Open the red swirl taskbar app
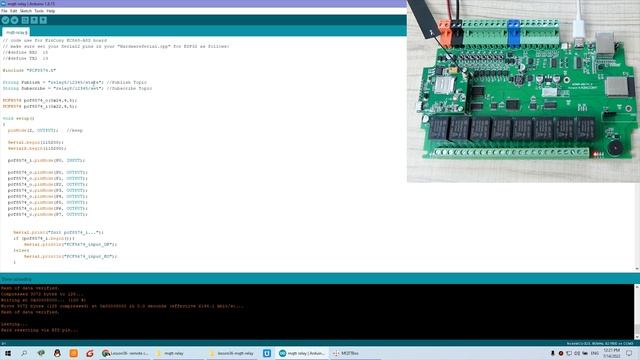Screen dimensions: 640x360 click(90, 353)
